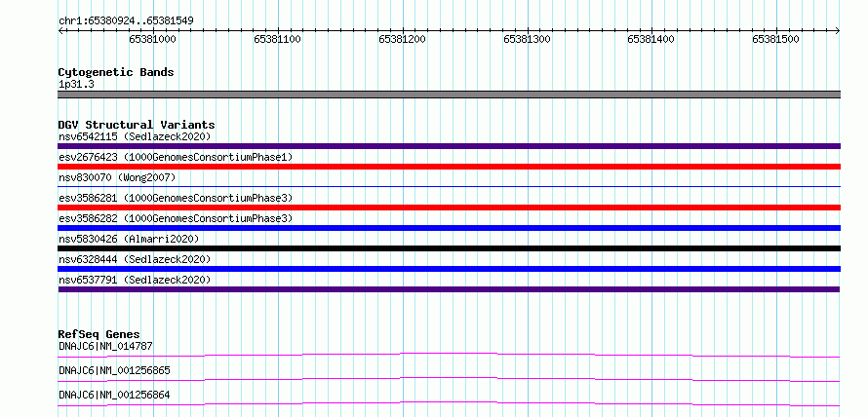The image size is (868, 417).
Task: Open variant nsv6542115 (Sedlazeck2020) label
Action: 135,136
